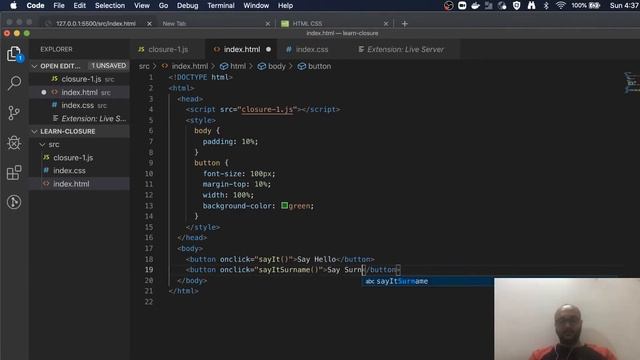
Task: Follow the closure-1.js link in script tag
Action: click(x=267, y=109)
